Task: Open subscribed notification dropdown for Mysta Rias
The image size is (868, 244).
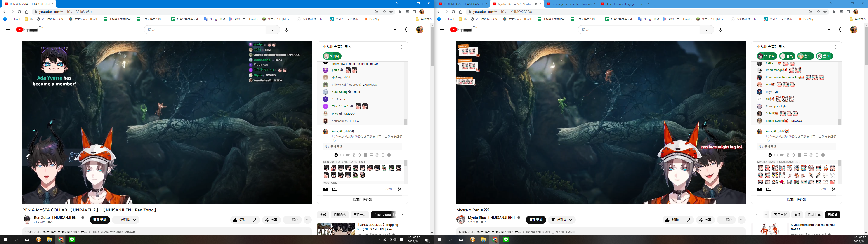Action: pyautogui.click(x=561, y=220)
